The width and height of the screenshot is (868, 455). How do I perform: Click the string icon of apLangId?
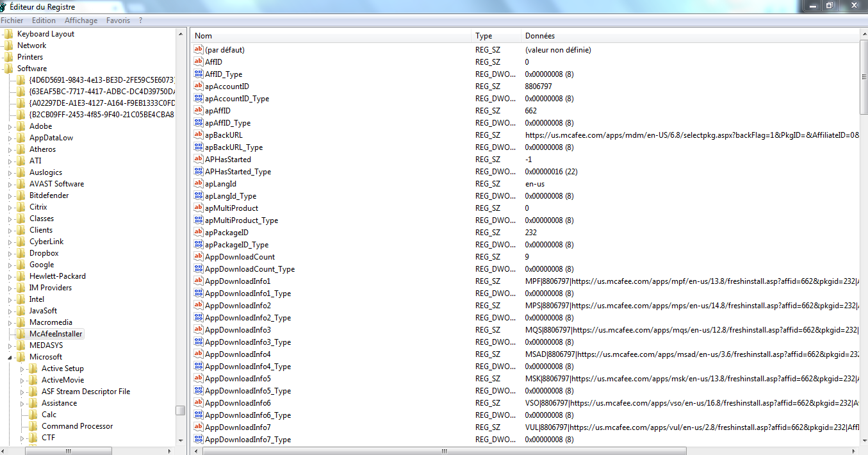199,183
